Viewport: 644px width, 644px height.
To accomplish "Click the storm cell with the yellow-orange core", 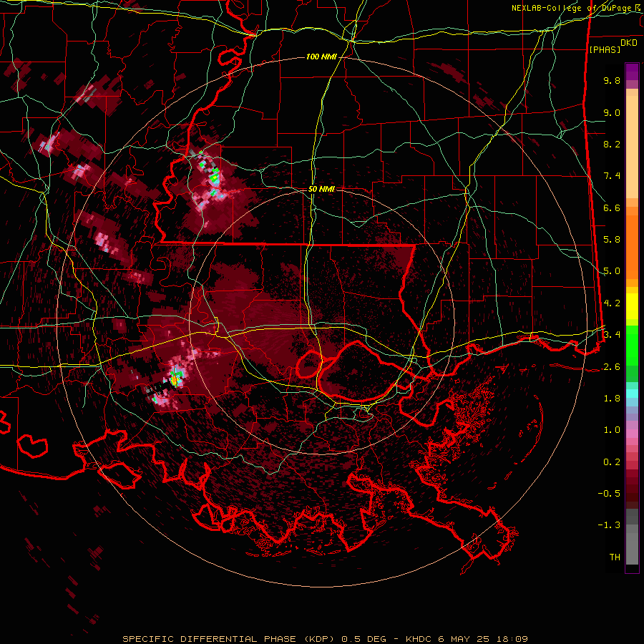I will coord(175,379).
